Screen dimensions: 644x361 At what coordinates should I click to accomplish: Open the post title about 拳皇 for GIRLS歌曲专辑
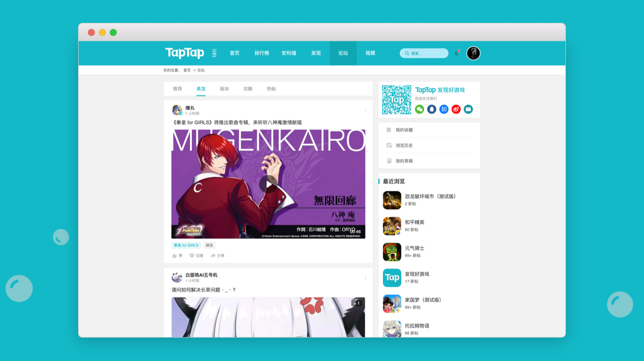[237, 123]
